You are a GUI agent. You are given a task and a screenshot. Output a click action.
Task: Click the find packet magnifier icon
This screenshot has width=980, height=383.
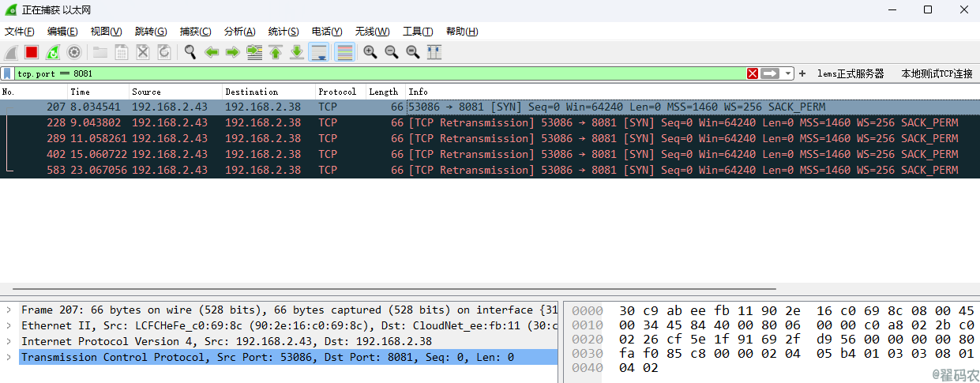[x=190, y=52]
